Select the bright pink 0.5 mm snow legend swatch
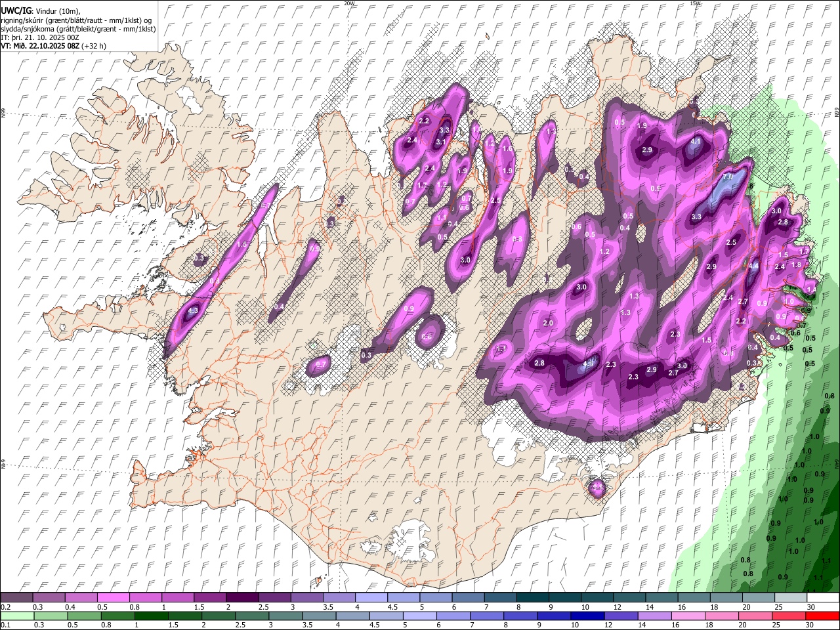840x630 pixels. [x=113, y=598]
